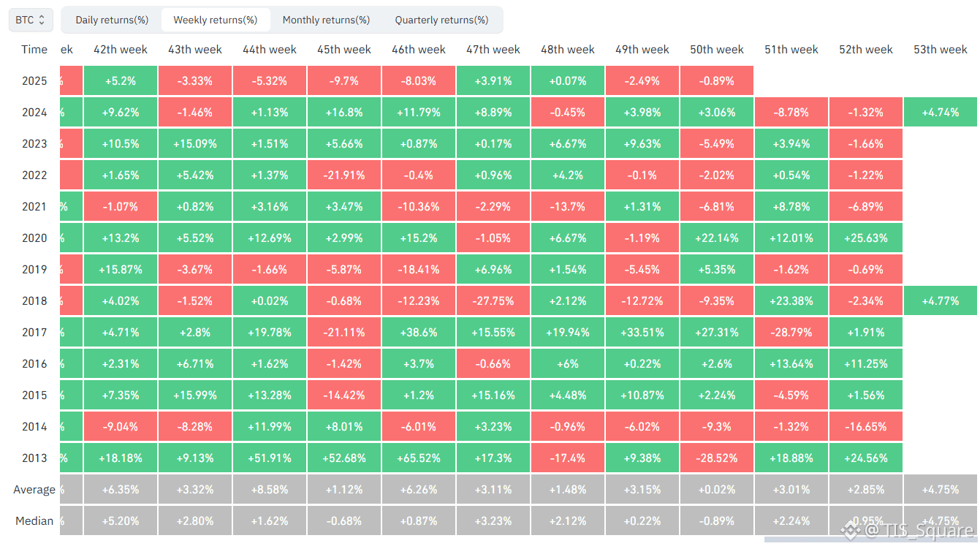
Task: Select the -28.79% cell for 2017
Action: 791,332
